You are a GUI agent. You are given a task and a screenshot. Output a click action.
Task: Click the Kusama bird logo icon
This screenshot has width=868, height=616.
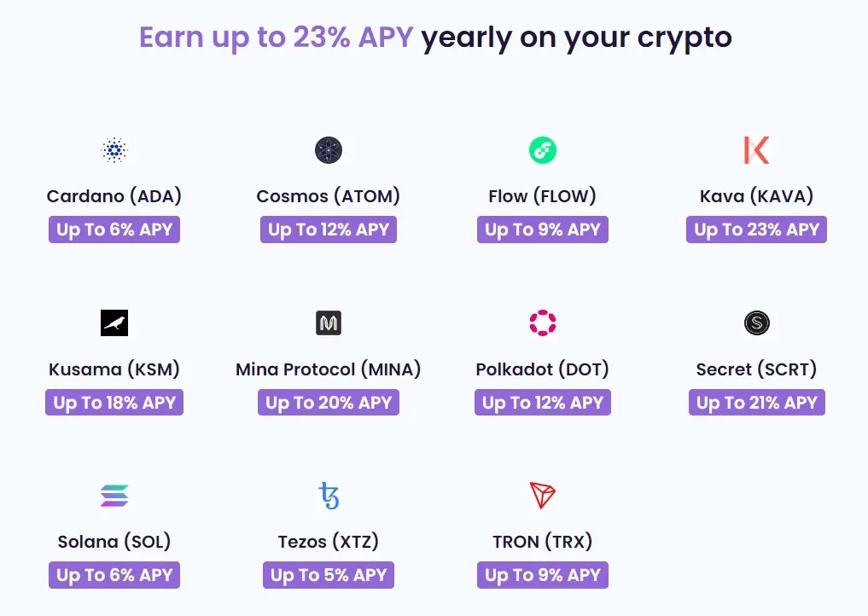[x=114, y=323]
